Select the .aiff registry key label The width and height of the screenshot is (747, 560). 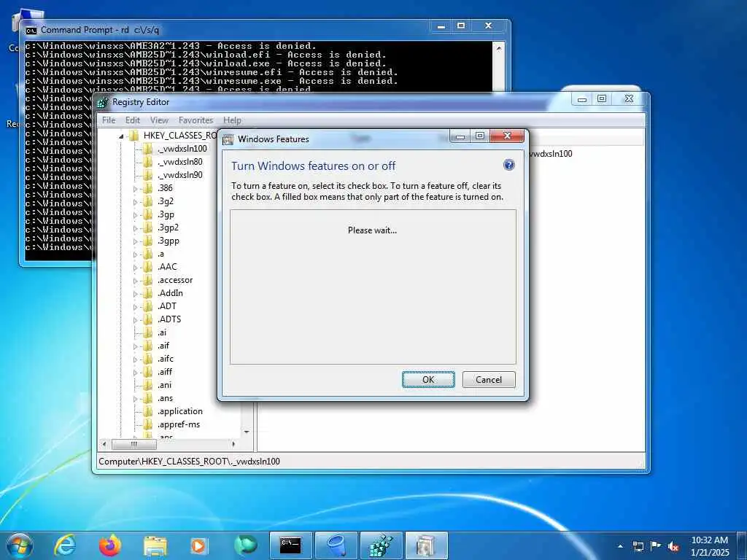pyautogui.click(x=165, y=372)
